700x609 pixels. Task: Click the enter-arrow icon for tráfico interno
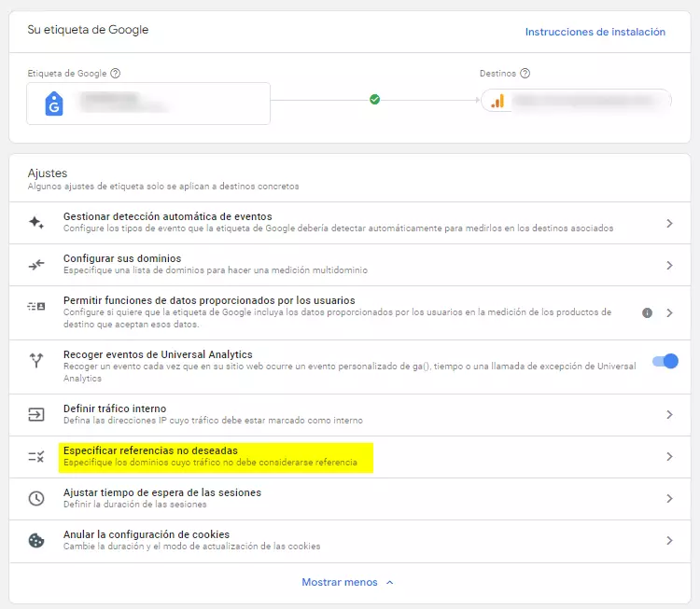coord(36,414)
